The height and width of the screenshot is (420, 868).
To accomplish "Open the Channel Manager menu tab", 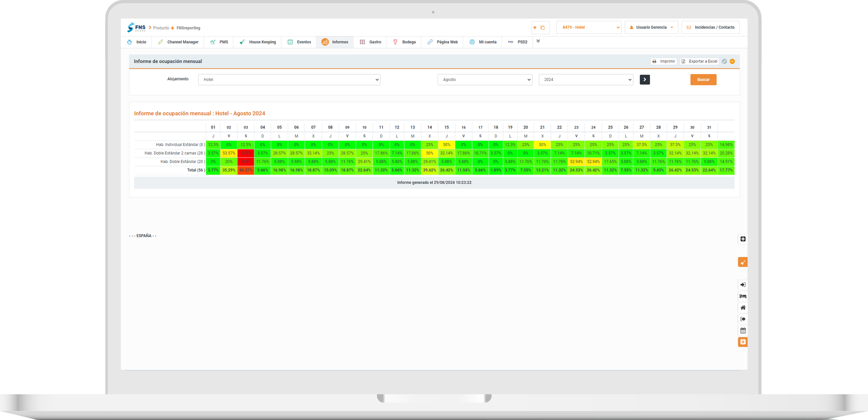I will [178, 42].
